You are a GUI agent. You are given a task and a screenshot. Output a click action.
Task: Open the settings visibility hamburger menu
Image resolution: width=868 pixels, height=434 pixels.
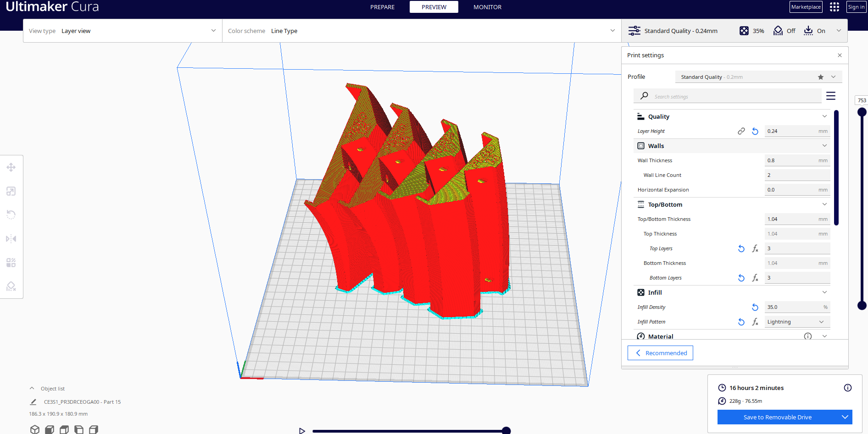tap(831, 96)
